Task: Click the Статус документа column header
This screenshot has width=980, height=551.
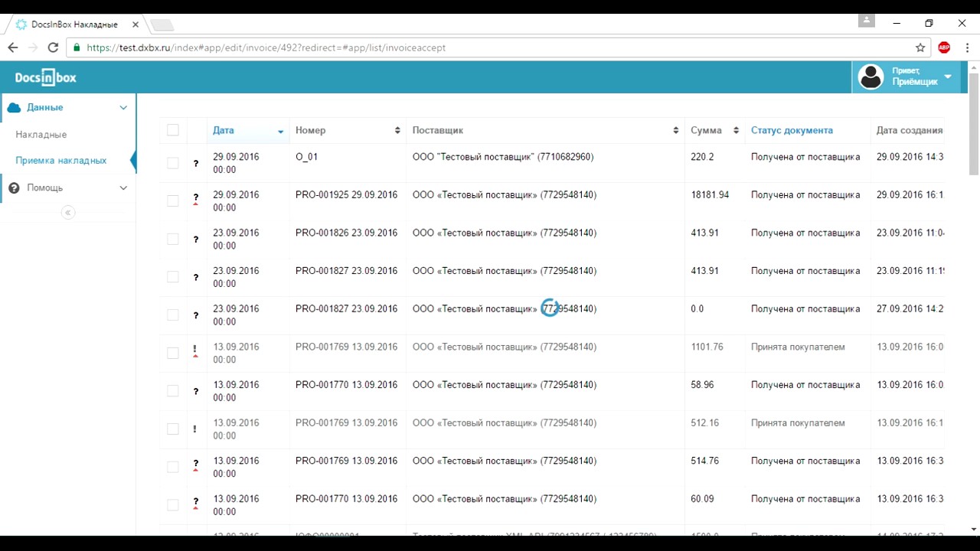Action: point(792,131)
